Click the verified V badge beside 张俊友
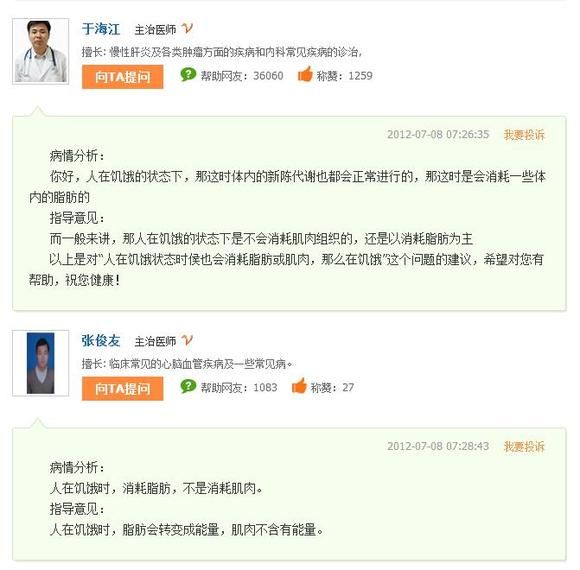Viewport: 580px width, 570px height. point(187,340)
